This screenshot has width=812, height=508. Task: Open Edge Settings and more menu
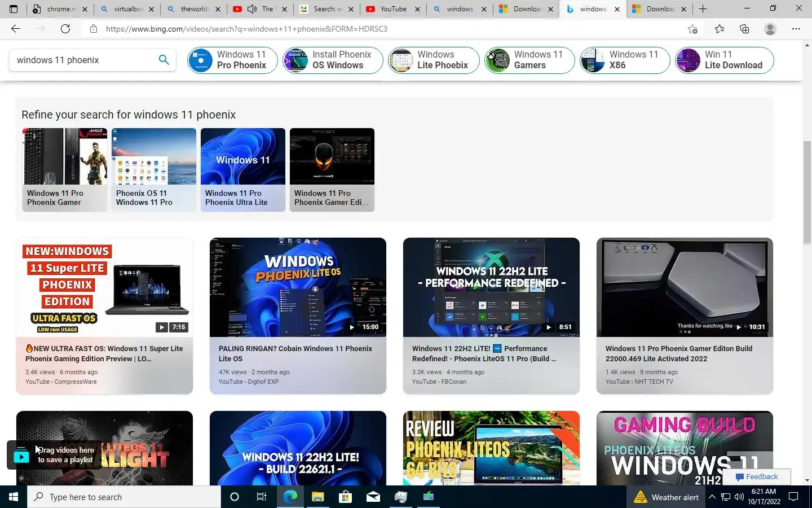coord(796,29)
